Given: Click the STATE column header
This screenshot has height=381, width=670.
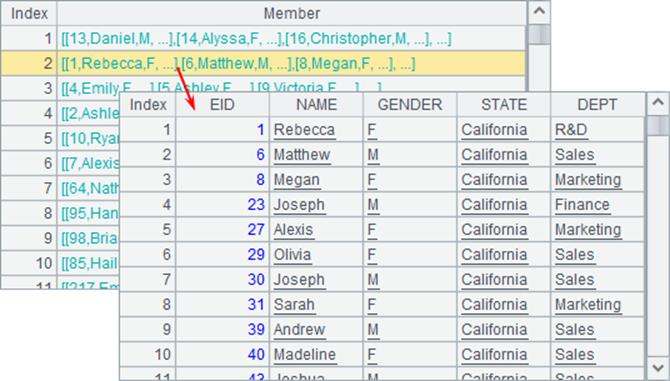Looking at the screenshot, I should pyautogui.click(x=504, y=105).
